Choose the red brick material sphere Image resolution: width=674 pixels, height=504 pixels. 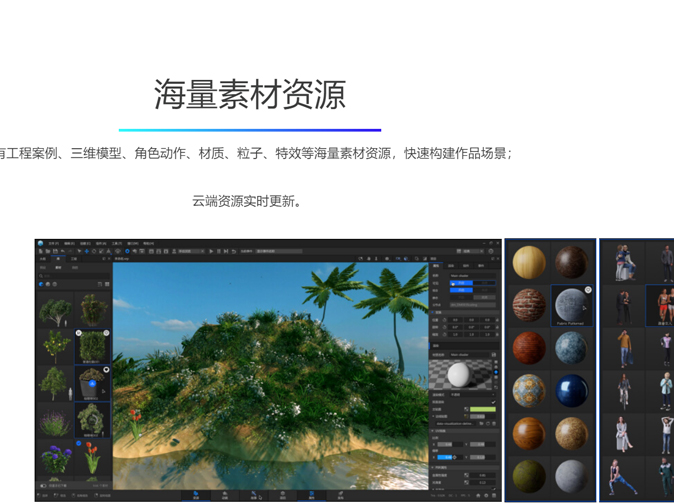point(529,304)
